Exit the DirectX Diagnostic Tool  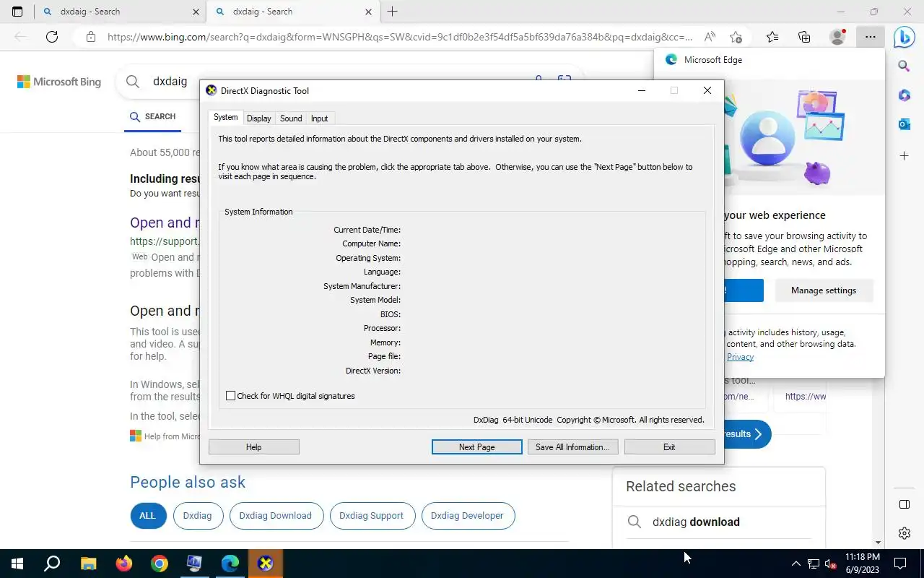[x=669, y=447]
